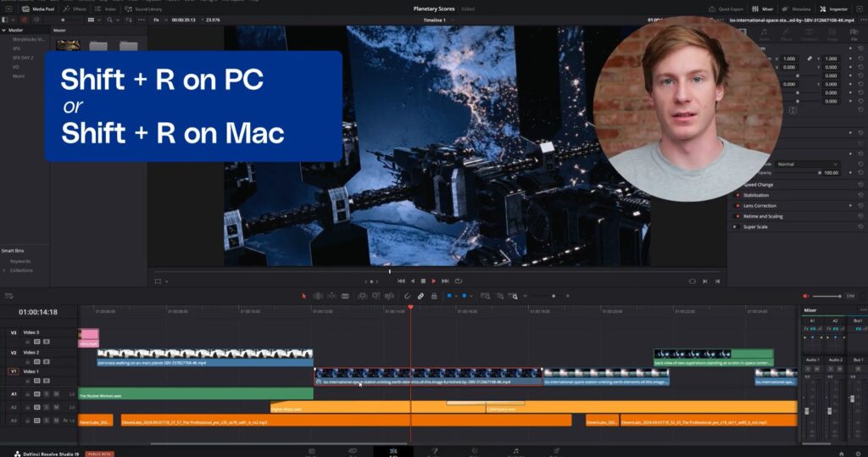Expand the Speed Change section in Inspector
868x457 pixels.
pyautogui.click(x=759, y=185)
